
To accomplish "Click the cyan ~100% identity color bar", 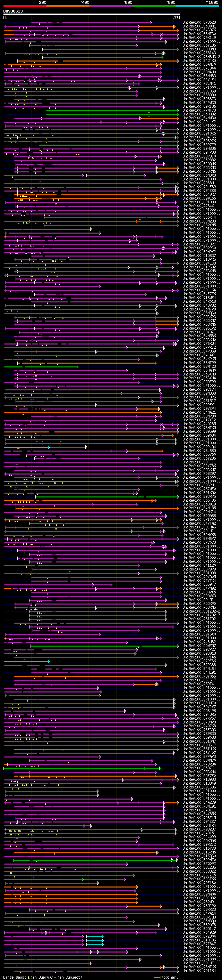I will (197, 7).
